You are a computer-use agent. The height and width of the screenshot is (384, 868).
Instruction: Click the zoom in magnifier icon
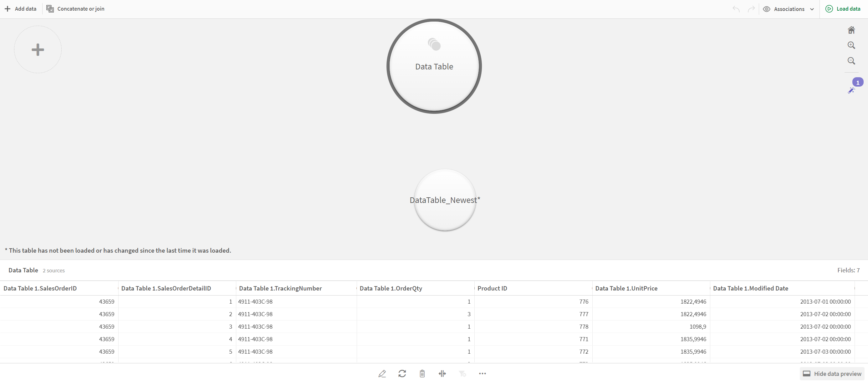pyautogui.click(x=852, y=45)
